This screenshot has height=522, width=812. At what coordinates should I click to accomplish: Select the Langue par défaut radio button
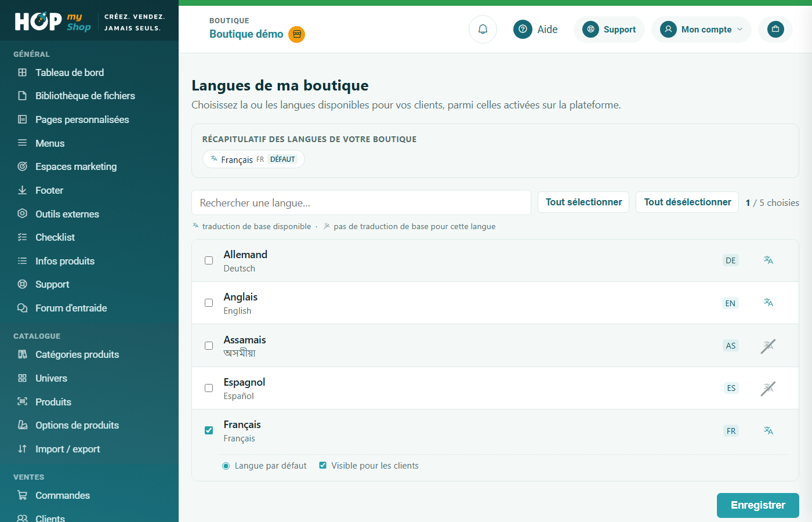point(226,466)
